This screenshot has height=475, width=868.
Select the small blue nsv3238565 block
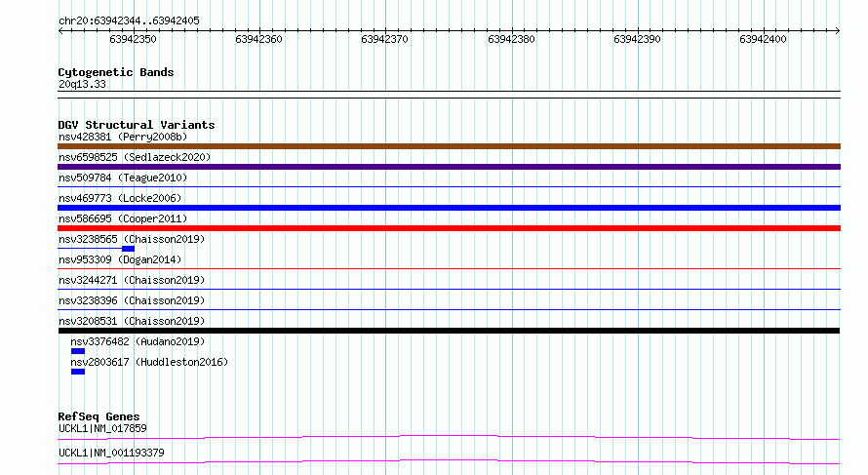pyautogui.click(x=129, y=249)
